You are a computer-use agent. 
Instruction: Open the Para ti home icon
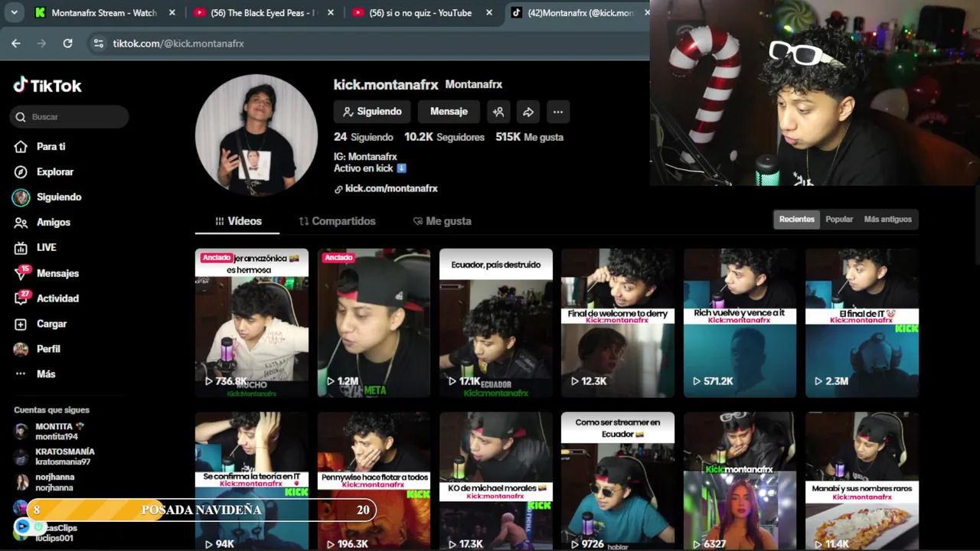pos(21,146)
